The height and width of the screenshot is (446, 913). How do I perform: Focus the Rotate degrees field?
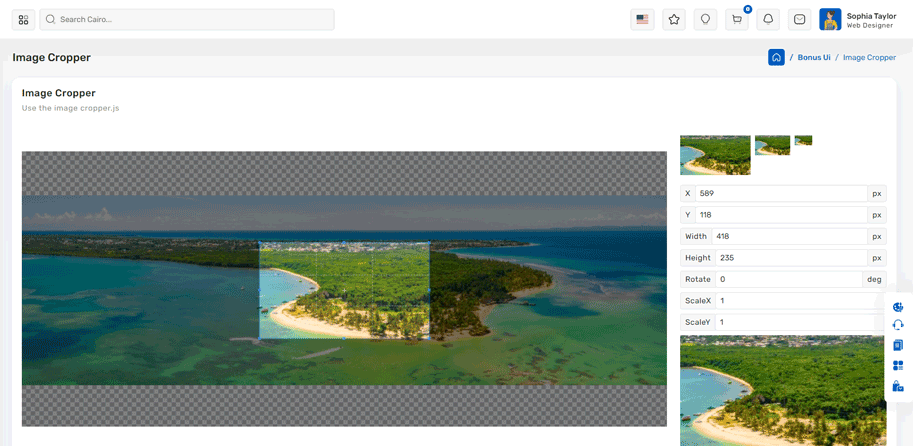pos(786,280)
